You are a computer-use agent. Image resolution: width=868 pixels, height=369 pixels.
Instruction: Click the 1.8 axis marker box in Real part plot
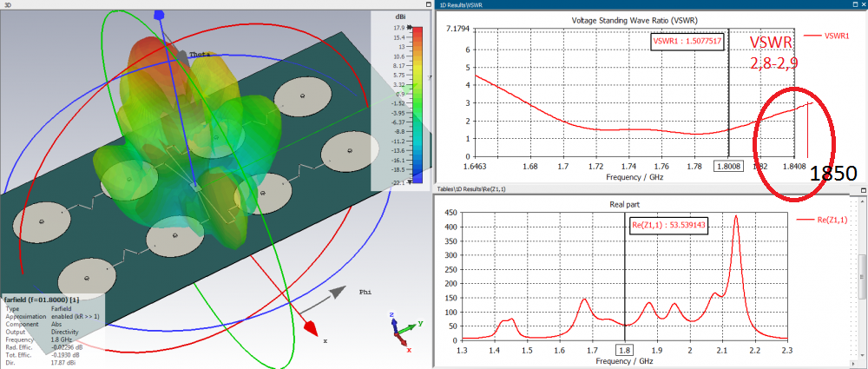(624, 350)
